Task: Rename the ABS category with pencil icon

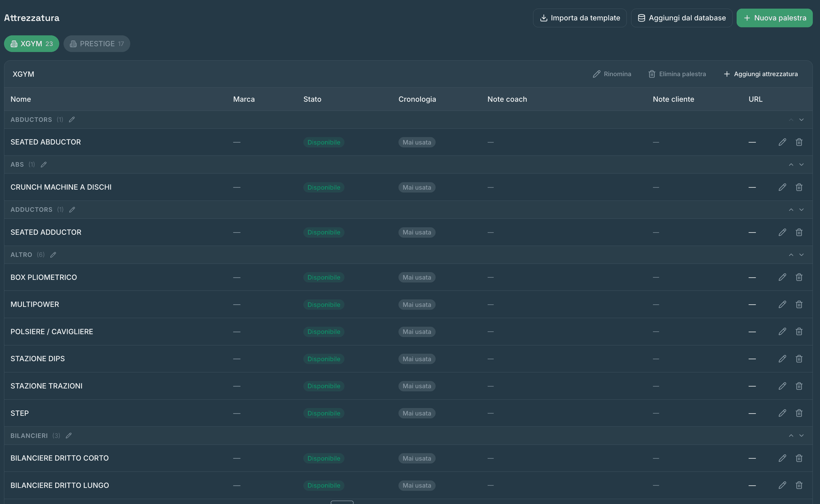Action: pyautogui.click(x=44, y=164)
